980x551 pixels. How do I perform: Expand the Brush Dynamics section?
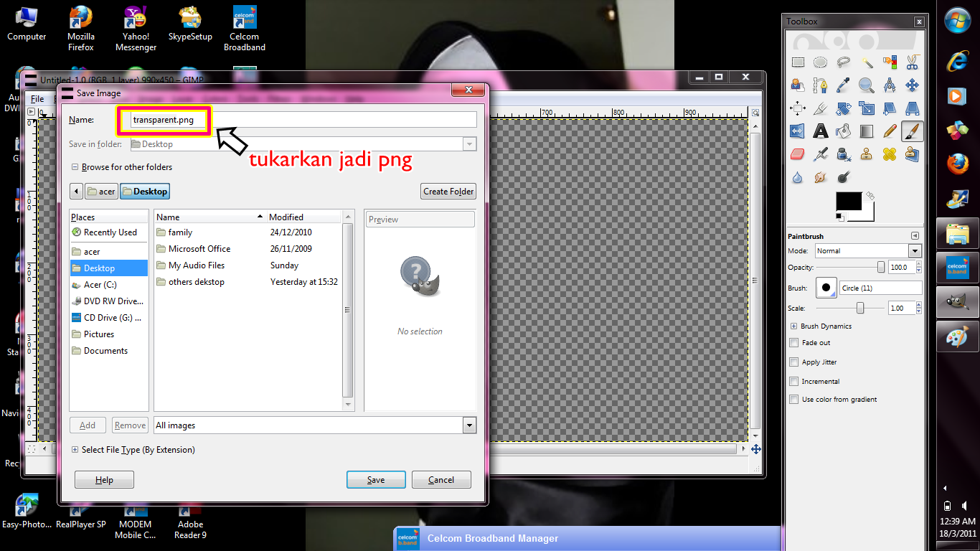[x=794, y=326]
